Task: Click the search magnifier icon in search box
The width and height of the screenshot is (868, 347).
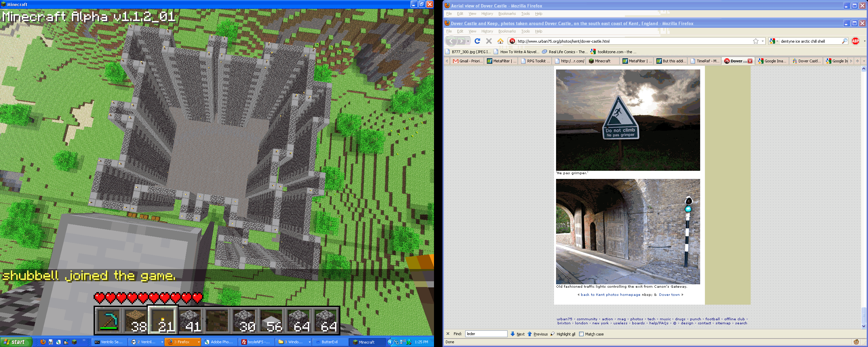Action: (844, 41)
